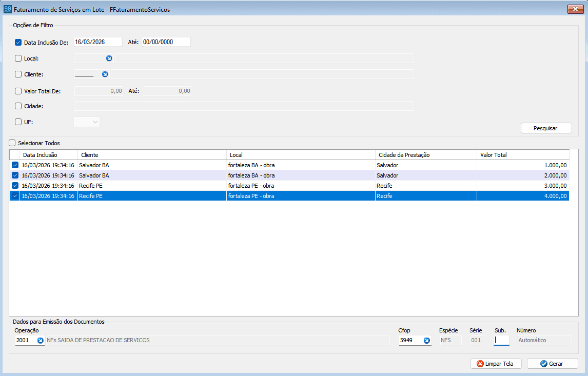Focus the Valor Total De amount field

(x=99, y=91)
